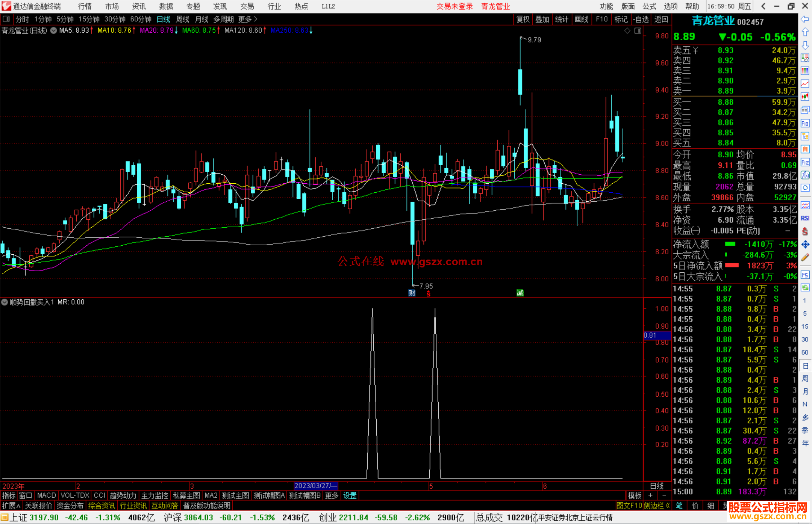Click the RSI indicator sidebar icon
Screen dimensions: 812x524
[x=805, y=218]
